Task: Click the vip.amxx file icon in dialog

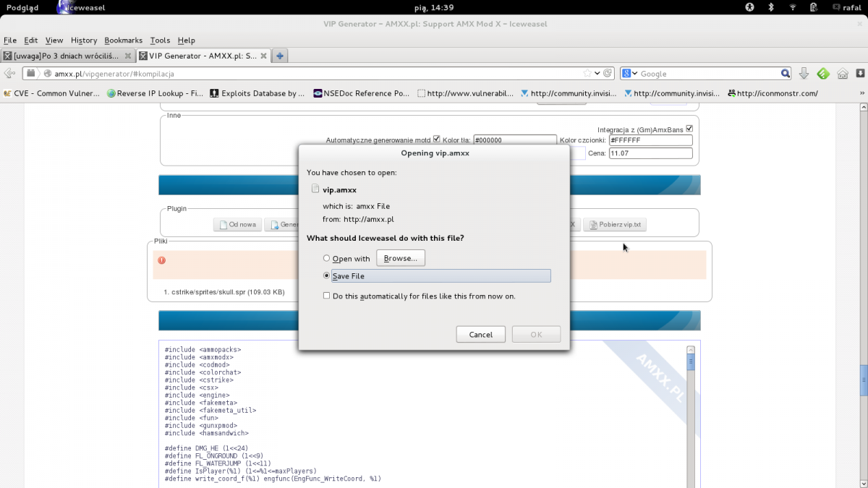Action: click(315, 189)
